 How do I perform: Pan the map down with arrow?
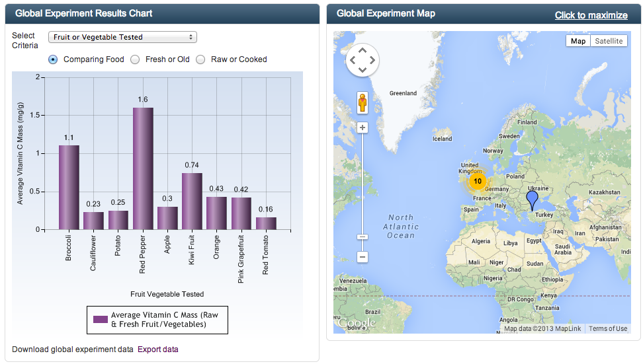click(x=362, y=71)
